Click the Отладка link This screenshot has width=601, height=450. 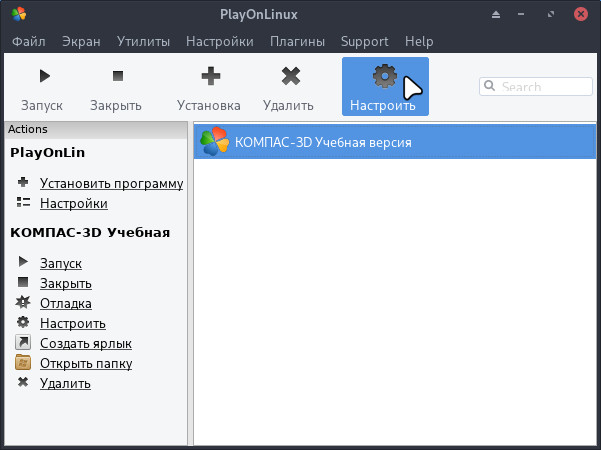[x=66, y=303]
